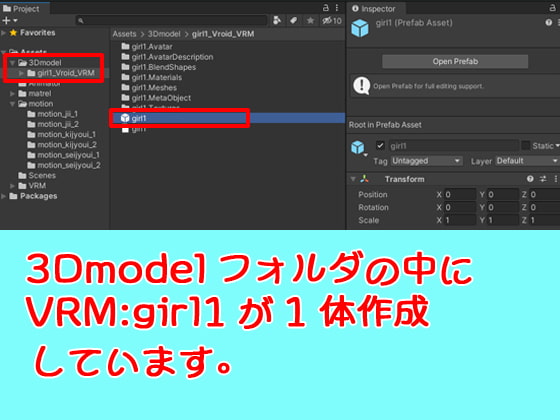Click the plus create-asset button in Project panel
Viewport: 560px width, 420px height.
coord(9,21)
